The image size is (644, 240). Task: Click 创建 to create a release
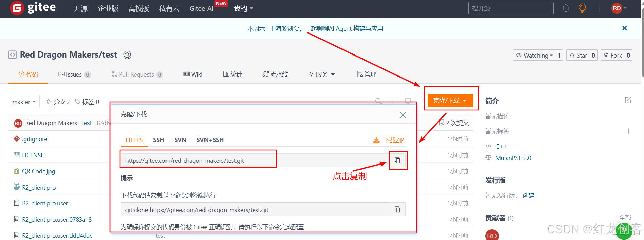(528, 195)
